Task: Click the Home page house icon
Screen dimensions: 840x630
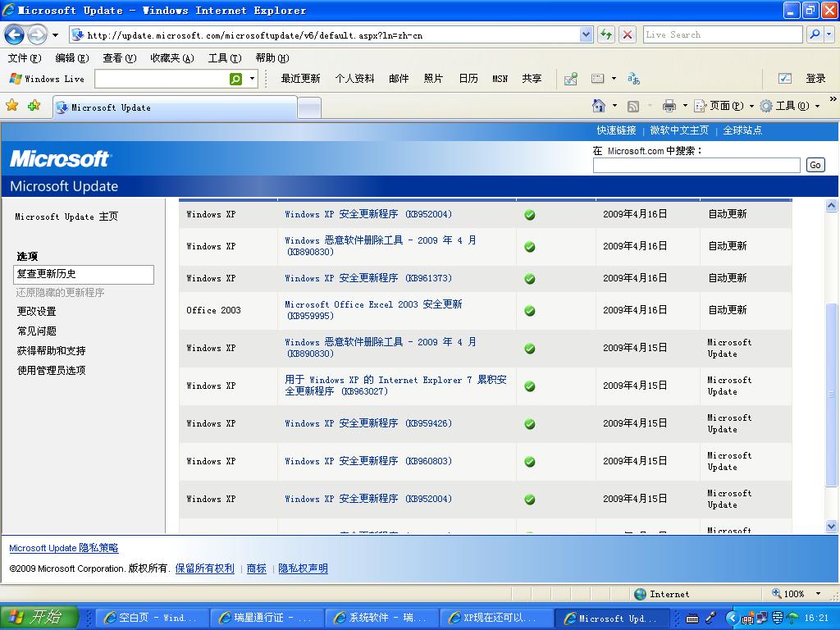Action: point(598,106)
